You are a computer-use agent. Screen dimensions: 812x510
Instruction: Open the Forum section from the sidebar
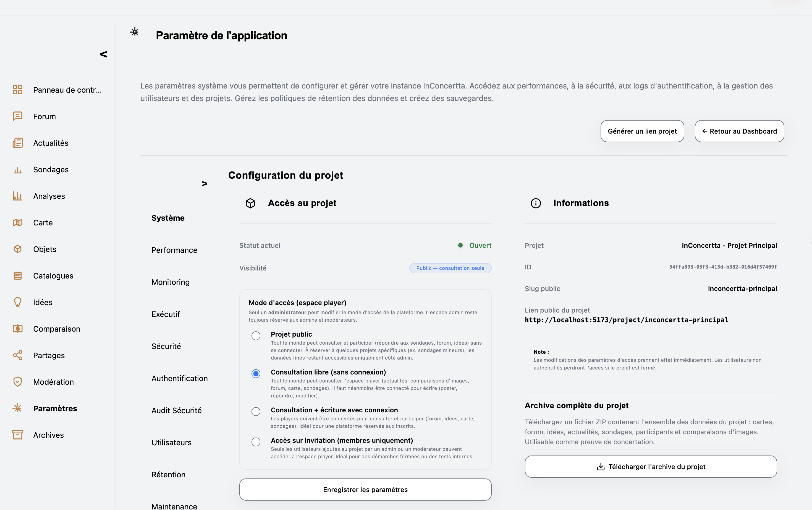[x=44, y=116]
